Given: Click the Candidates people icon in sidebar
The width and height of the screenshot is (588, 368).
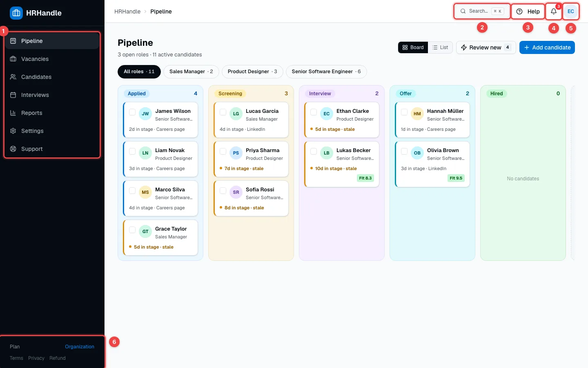Looking at the screenshot, I should [13, 77].
